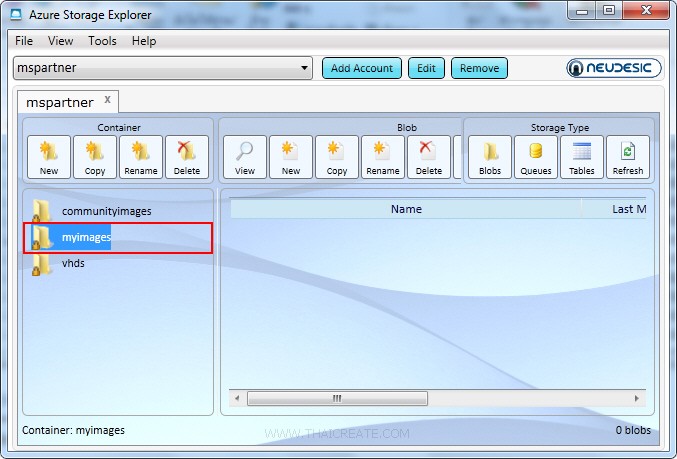Image resolution: width=677 pixels, height=459 pixels.
Task: Click the horizontal scrollbar thumb
Action: click(x=337, y=398)
